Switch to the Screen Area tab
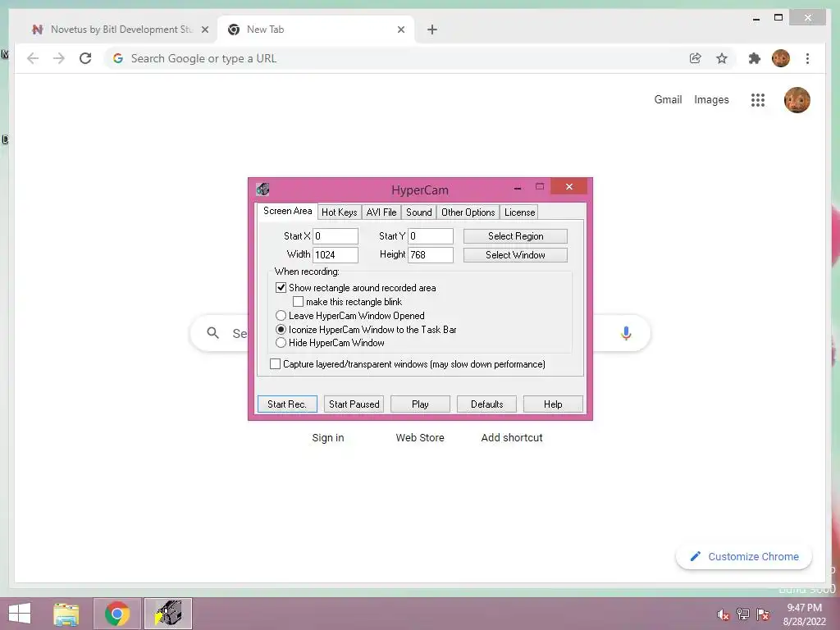The image size is (840, 630). pos(287,211)
